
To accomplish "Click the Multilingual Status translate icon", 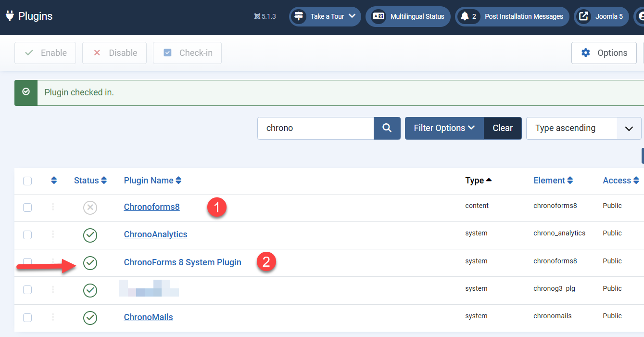I will click(x=378, y=16).
